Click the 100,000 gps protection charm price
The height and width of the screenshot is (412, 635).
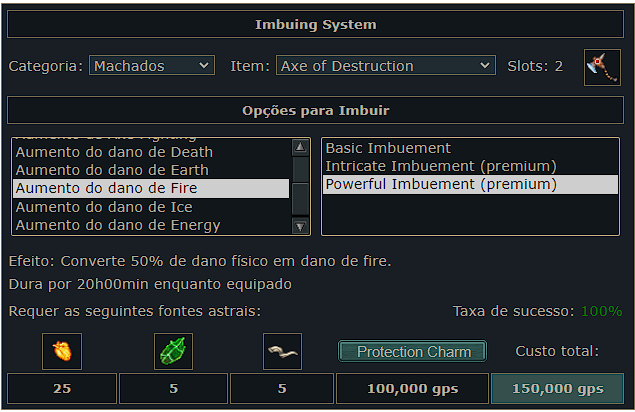tap(411, 388)
